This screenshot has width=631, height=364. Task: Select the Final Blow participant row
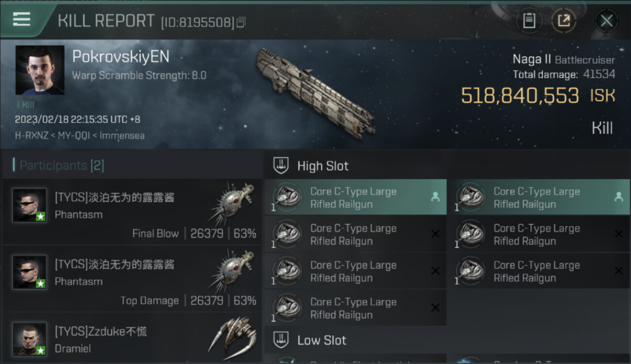[x=132, y=212]
